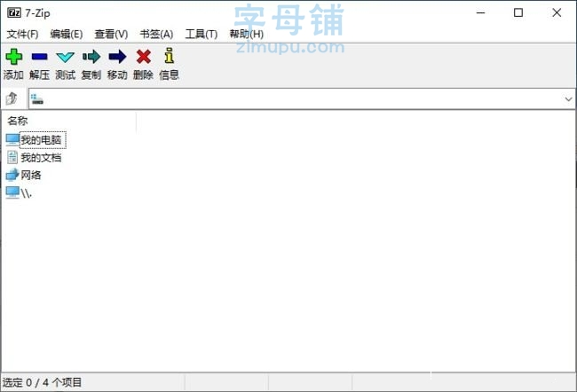Image resolution: width=577 pixels, height=392 pixels.
Task: Select the Copy (复制) toolbar icon
Action: 91,57
